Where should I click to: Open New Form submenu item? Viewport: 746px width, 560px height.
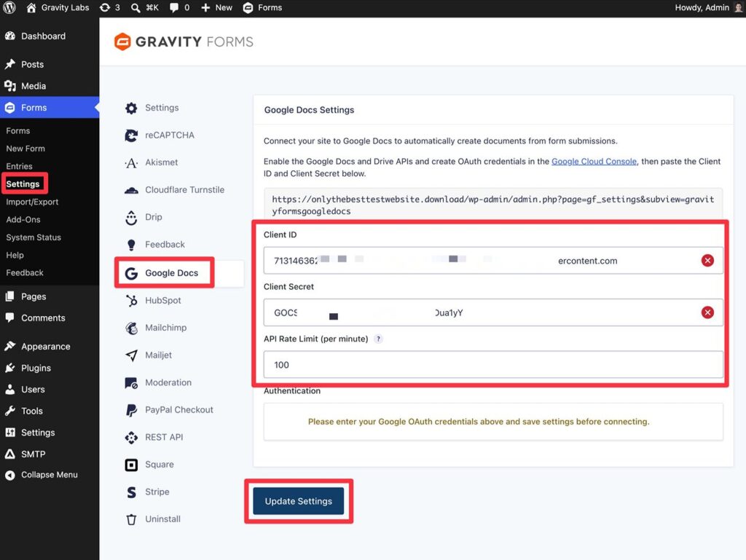(25, 149)
